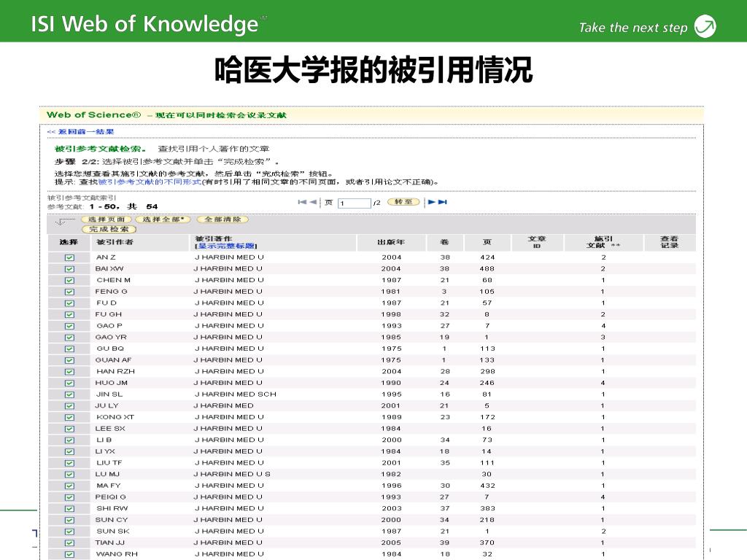Deselect the JIN SL row checkbox

pos(69,394)
